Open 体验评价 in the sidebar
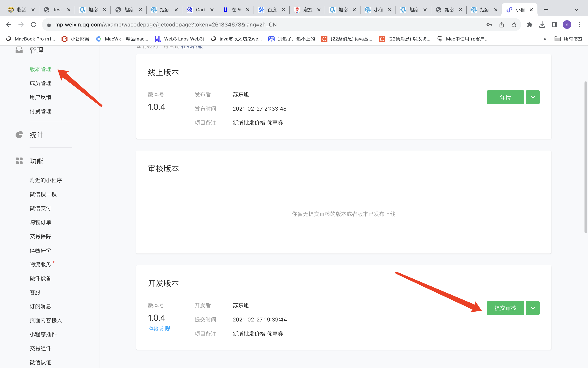Image resolution: width=588 pixels, height=368 pixels. point(40,250)
